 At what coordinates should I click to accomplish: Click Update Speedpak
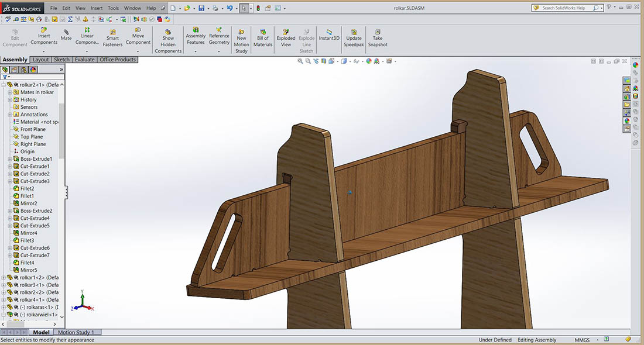354,38
